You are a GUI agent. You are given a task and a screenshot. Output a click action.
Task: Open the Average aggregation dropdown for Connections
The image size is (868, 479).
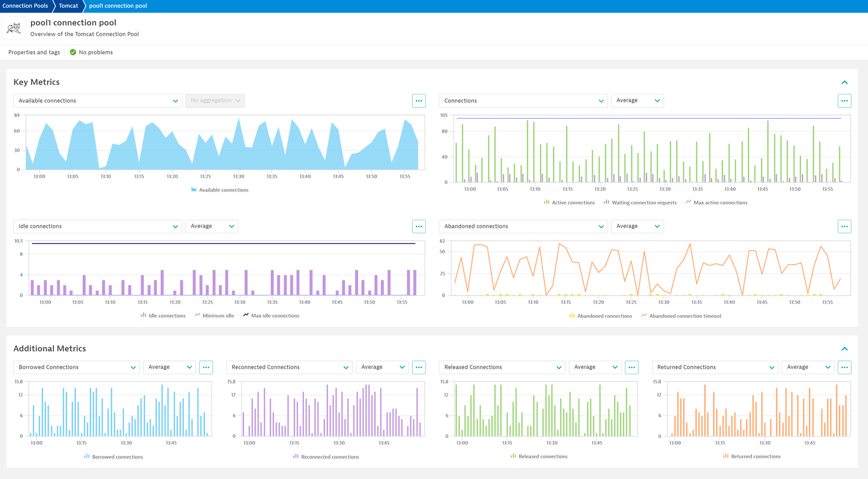point(637,100)
